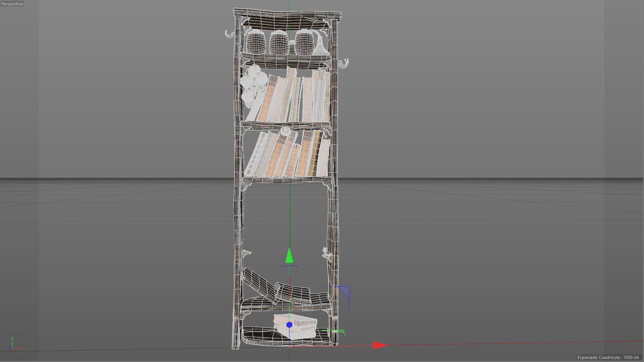Click the Espaciado Cuadrícula grid spacing label

click(x=608, y=357)
